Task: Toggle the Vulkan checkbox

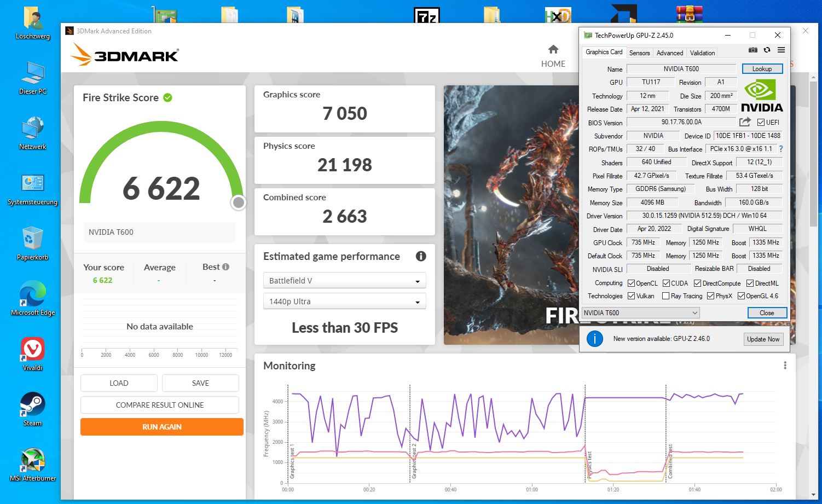Action: [x=631, y=296]
